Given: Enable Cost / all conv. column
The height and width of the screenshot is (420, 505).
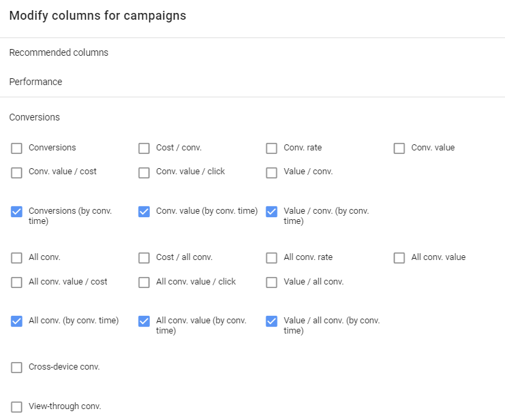Looking at the screenshot, I should pyautogui.click(x=144, y=258).
